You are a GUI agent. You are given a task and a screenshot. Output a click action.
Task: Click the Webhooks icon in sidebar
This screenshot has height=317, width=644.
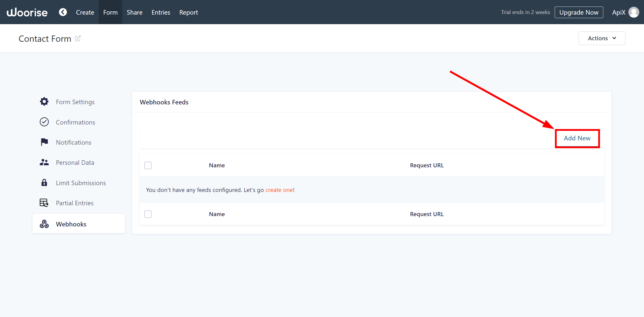click(x=44, y=224)
